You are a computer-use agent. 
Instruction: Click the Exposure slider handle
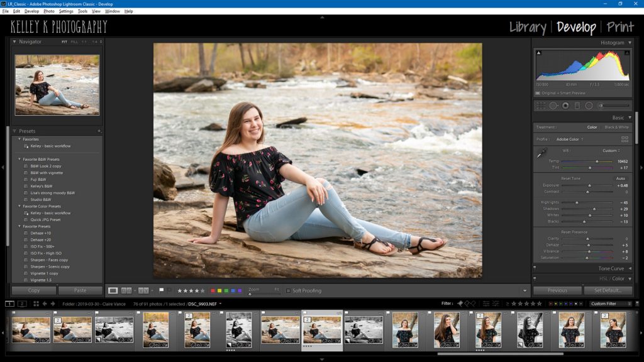click(590, 185)
